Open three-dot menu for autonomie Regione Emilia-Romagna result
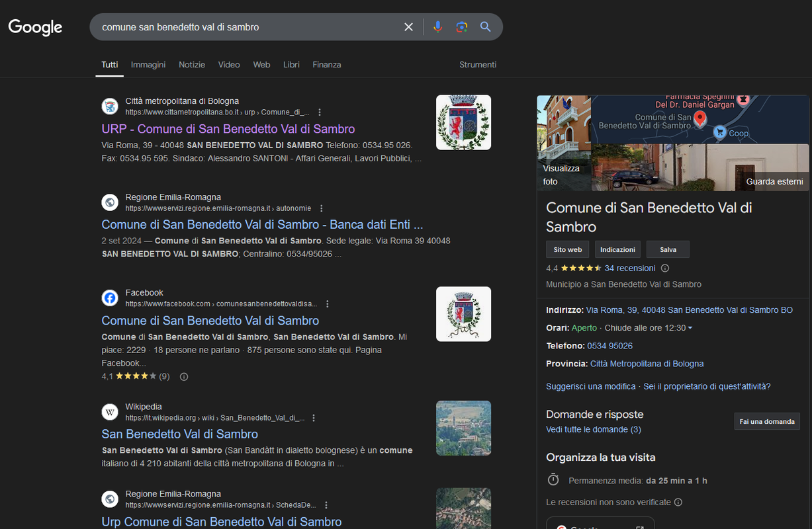Screen dimensions: 812x529 tap(322, 208)
